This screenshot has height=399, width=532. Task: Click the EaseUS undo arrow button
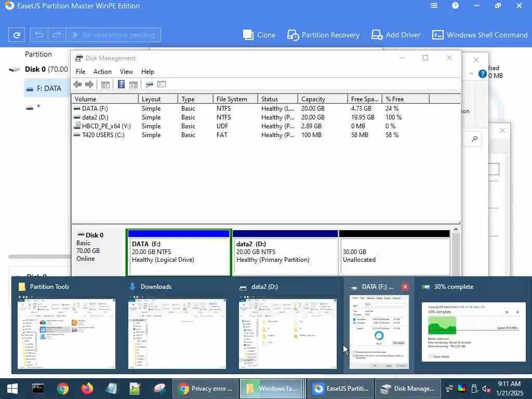click(x=39, y=35)
